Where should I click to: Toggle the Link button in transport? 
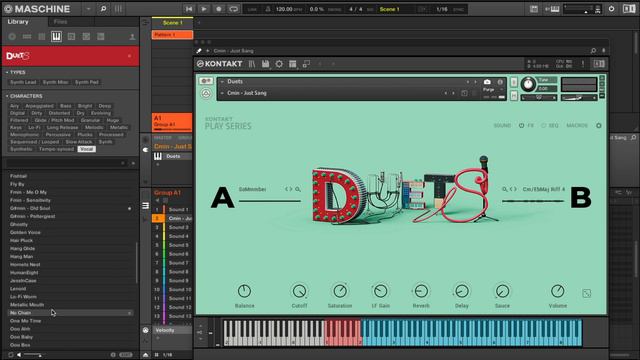252,9
